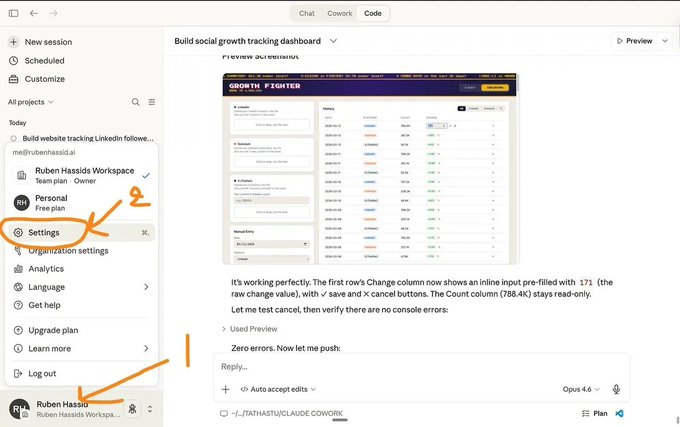
Task: Open the session filter options icon
Action: (x=152, y=102)
